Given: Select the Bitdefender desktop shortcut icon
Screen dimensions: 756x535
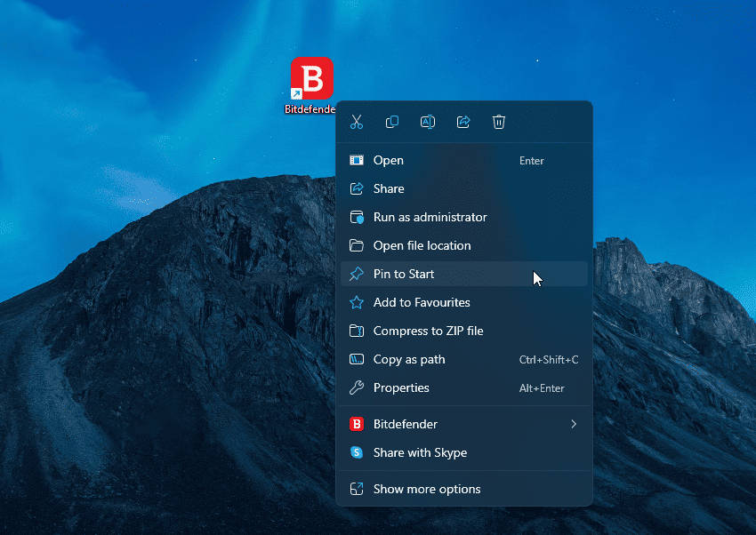Looking at the screenshot, I should (x=312, y=78).
